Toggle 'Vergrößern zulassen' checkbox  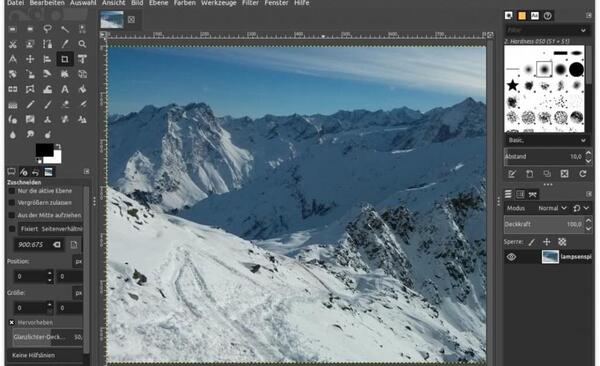point(11,203)
